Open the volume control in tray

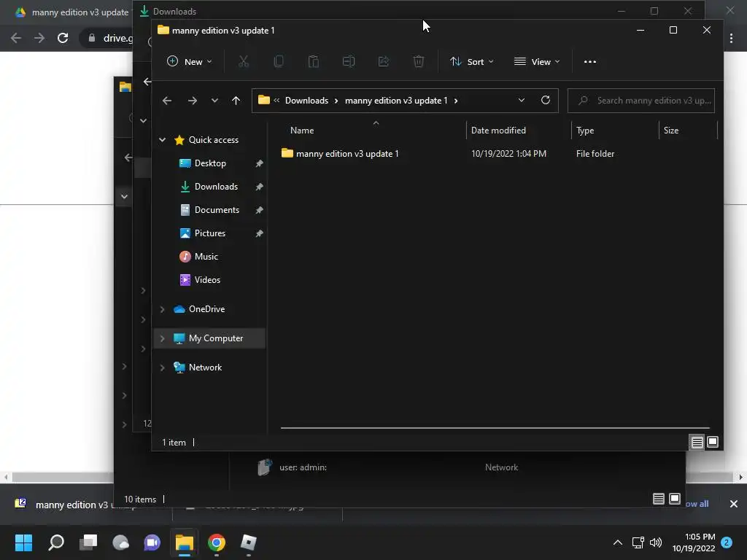[x=656, y=542]
